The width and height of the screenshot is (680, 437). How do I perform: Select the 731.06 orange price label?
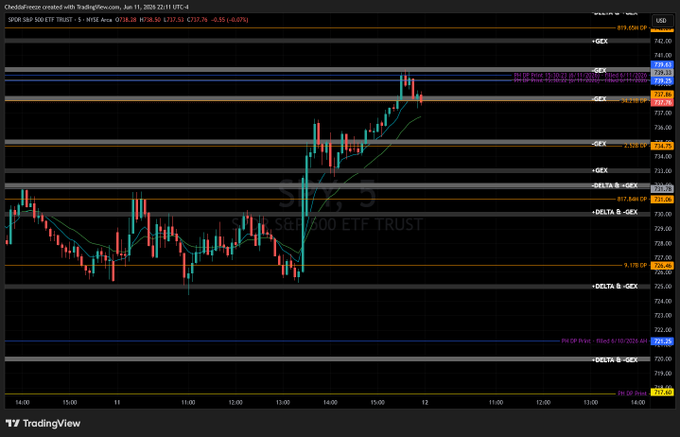point(663,199)
